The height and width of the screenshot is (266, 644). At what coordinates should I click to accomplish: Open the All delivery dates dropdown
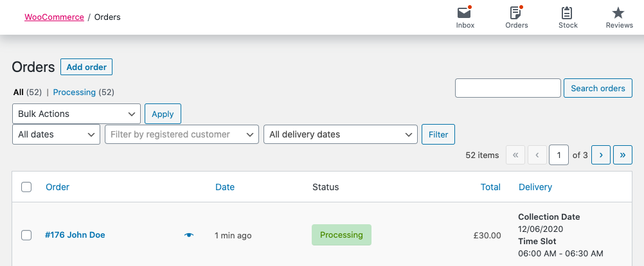tap(340, 134)
